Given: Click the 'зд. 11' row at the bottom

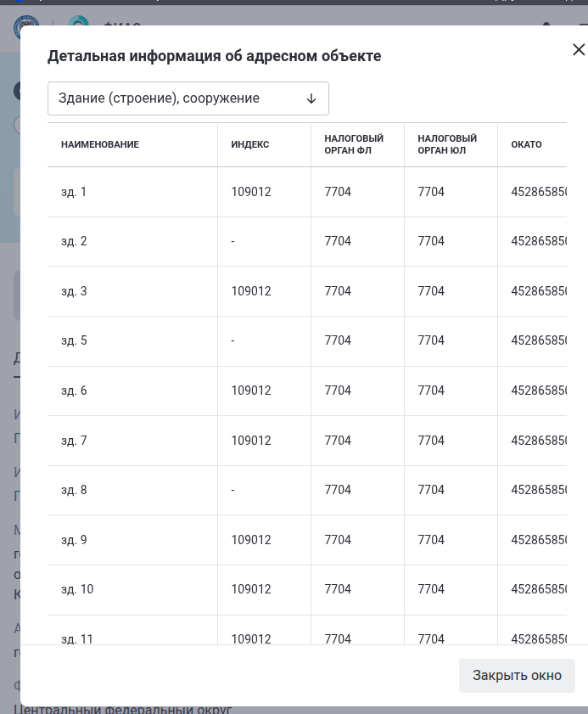Looking at the screenshot, I should (x=77, y=639).
